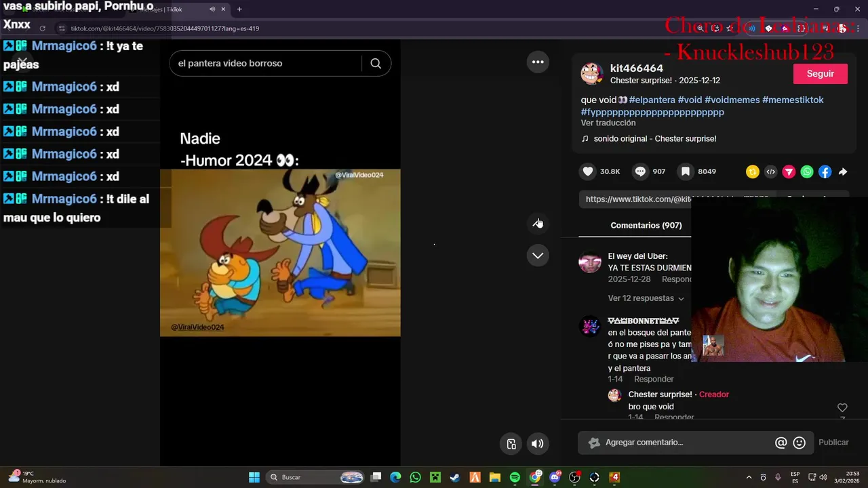Open Spotify from taskbar
Image resolution: width=868 pixels, height=488 pixels.
click(515, 477)
